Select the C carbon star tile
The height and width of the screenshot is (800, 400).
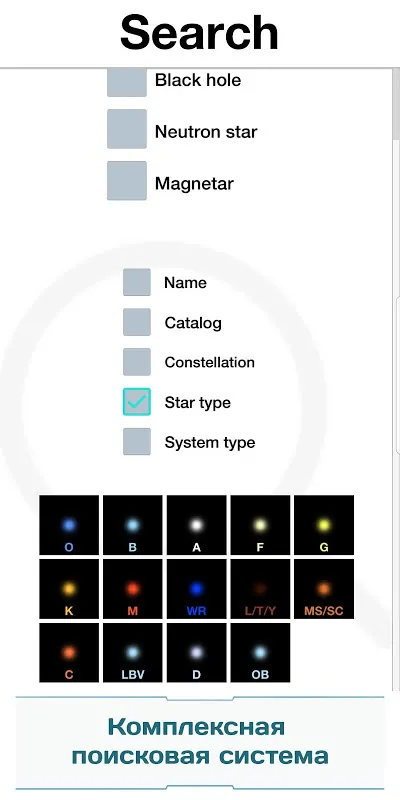69,653
